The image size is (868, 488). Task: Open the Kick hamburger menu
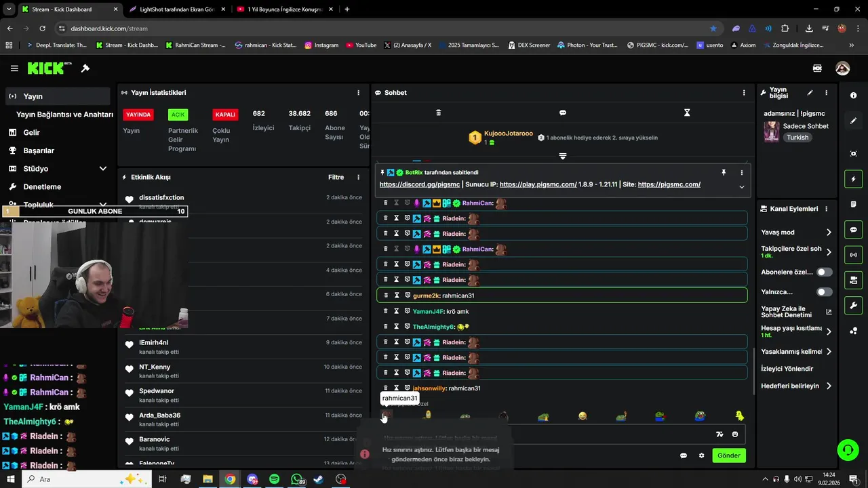14,68
